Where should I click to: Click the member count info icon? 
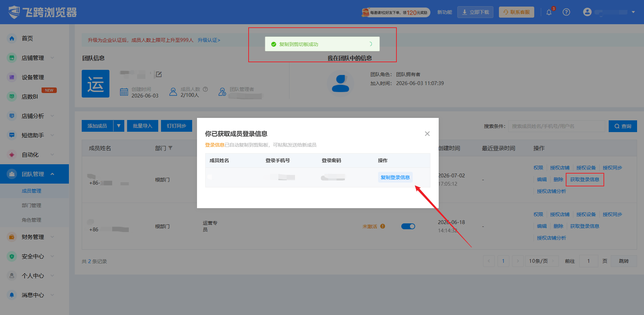click(205, 89)
